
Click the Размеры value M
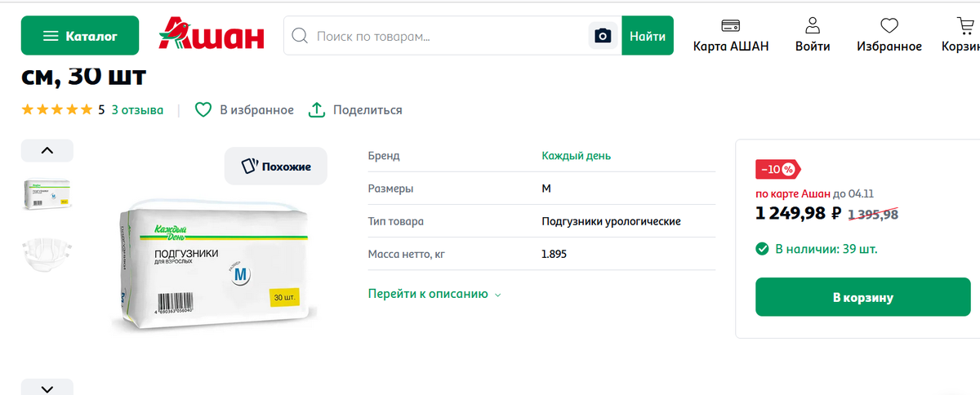(546, 189)
